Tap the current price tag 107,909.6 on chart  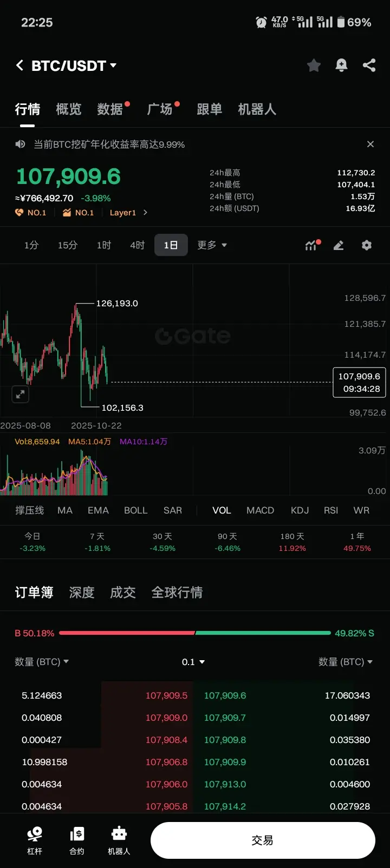point(359,383)
